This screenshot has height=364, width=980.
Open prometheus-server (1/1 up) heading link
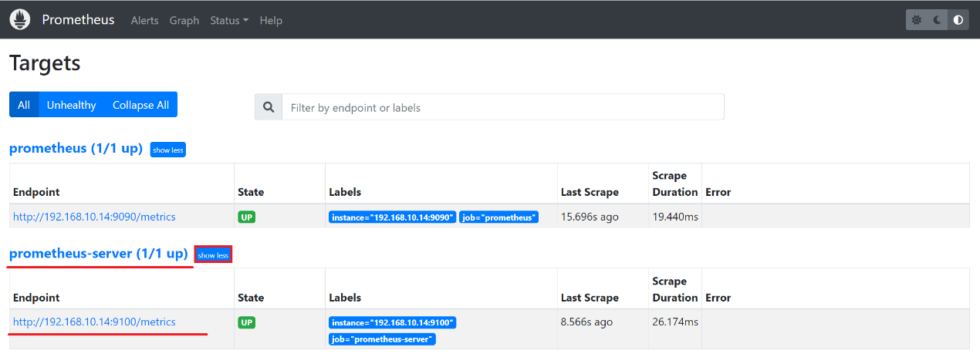tap(99, 253)
